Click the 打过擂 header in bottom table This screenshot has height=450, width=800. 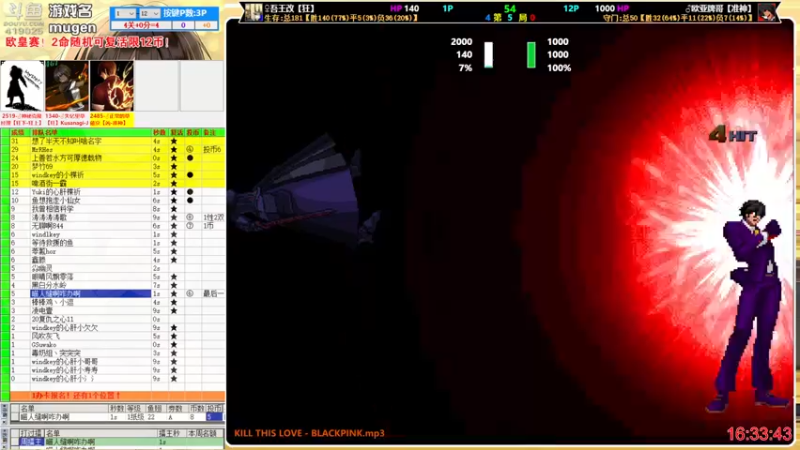coord(31,433)
